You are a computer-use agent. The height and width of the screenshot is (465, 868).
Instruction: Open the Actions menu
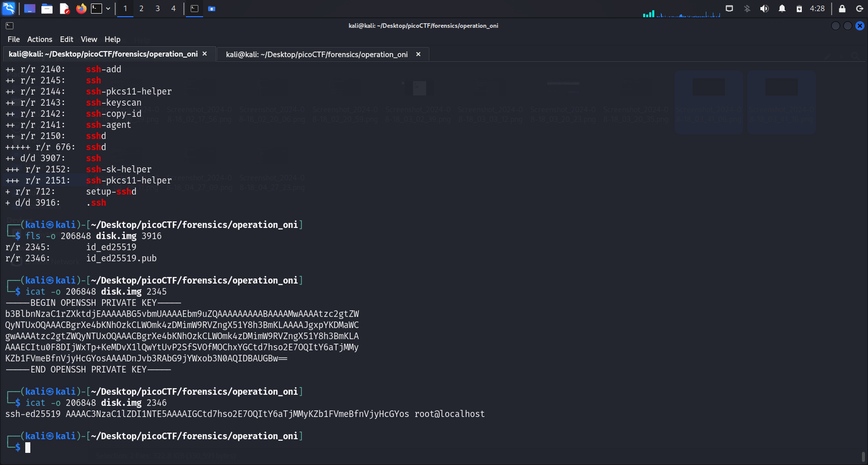coord(39,39)
